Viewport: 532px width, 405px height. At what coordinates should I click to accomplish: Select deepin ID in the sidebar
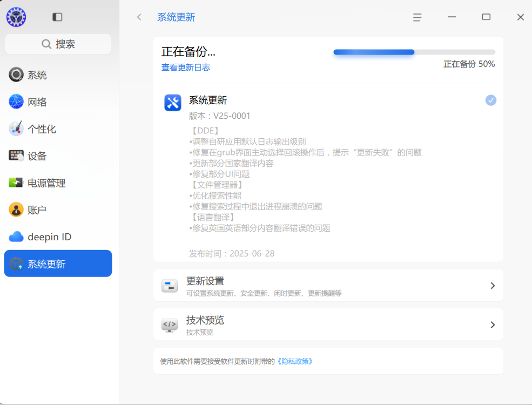pyautogui.click(x=58, y=237)
